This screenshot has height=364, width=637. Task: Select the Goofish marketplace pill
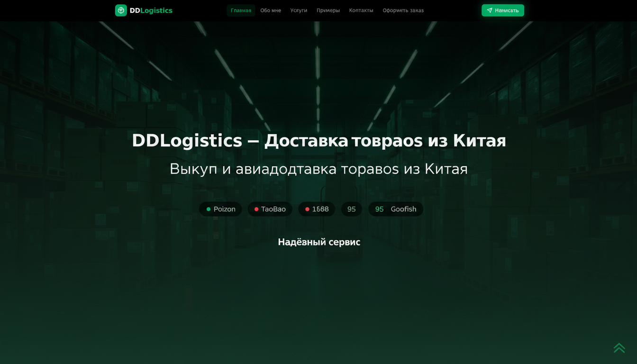point(396,209)
